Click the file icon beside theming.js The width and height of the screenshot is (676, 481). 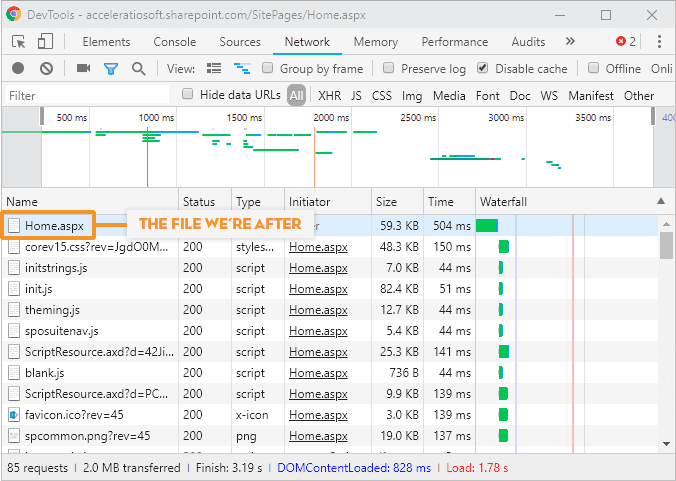(x=14, y=309)
